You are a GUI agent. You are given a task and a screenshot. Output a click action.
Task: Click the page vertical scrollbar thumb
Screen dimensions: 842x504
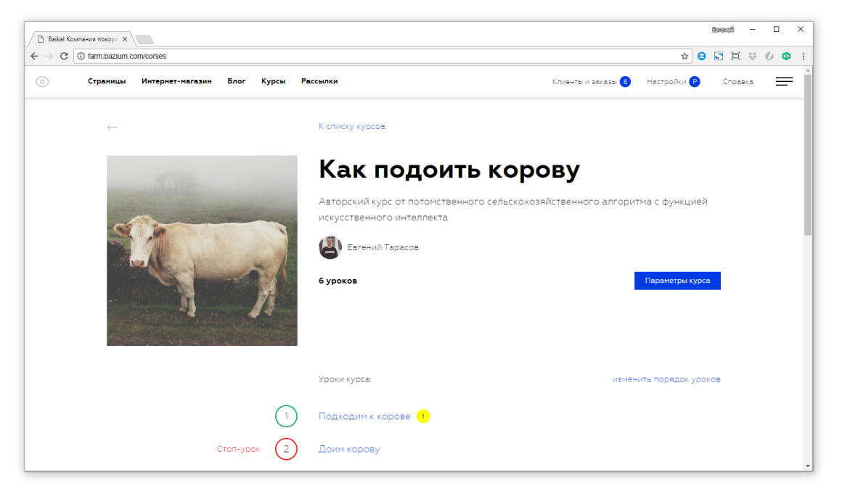pos(808,154)
